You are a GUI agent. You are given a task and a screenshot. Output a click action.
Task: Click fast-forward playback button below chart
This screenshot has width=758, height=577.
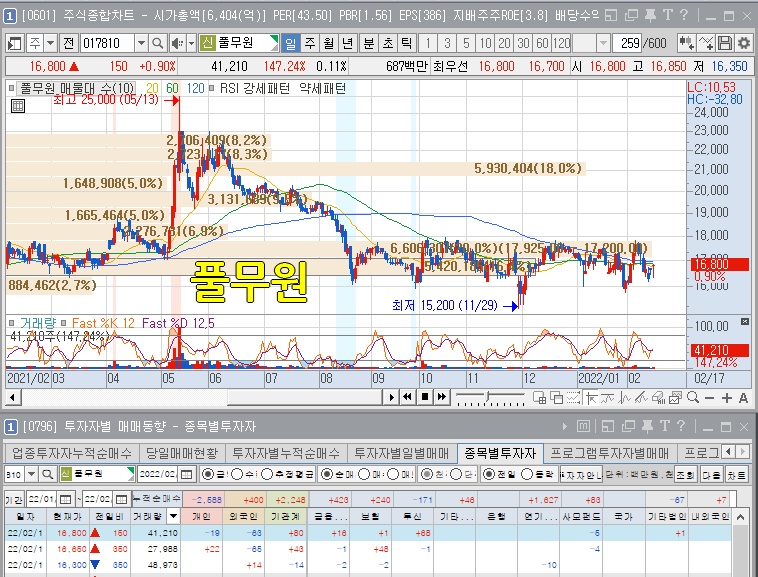tap(441, 397)
